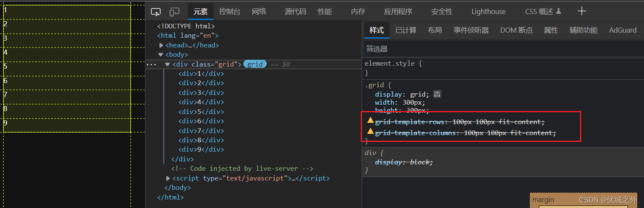Open the 属性 sidebar tab
Screen dimensions: 644x208
click(551, 30)
